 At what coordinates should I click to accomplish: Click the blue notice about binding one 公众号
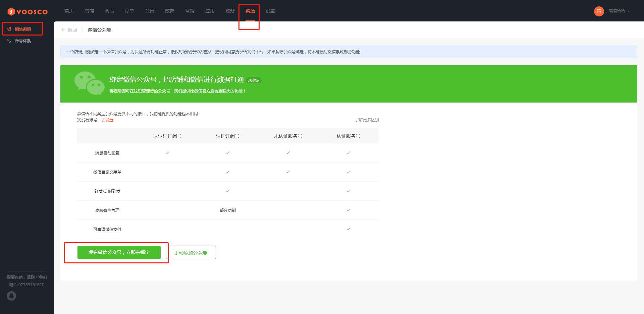(349, 52)
